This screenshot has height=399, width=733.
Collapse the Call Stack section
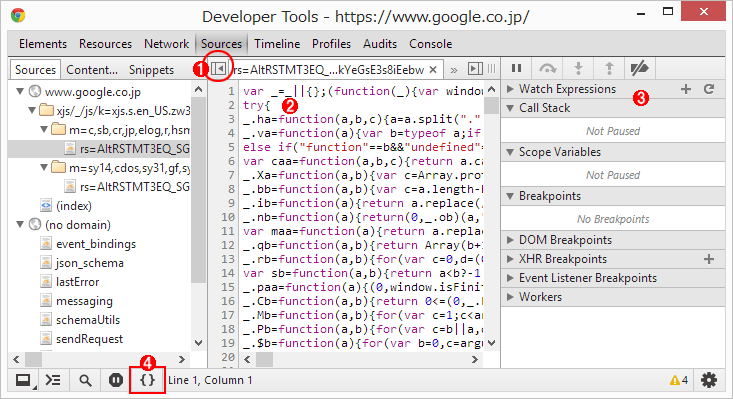tap(510, 108)
